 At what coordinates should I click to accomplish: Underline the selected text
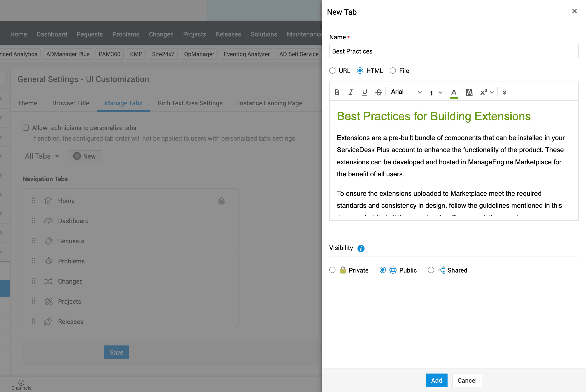tap(365, 92)
